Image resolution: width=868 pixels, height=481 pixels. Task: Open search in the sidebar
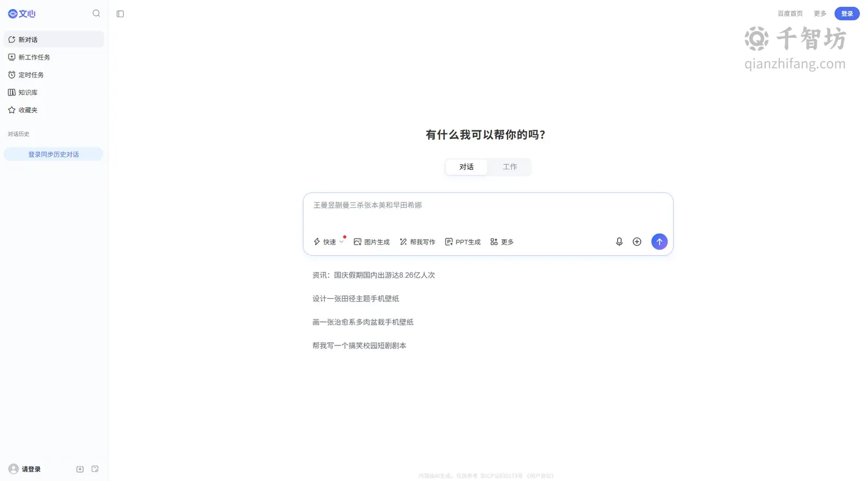[96, 14]
